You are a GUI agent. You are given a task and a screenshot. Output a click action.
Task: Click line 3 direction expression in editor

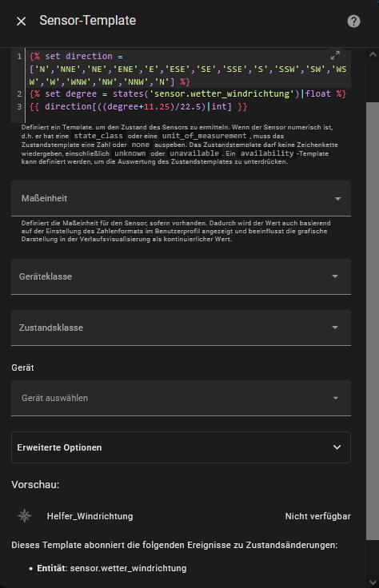138,106
